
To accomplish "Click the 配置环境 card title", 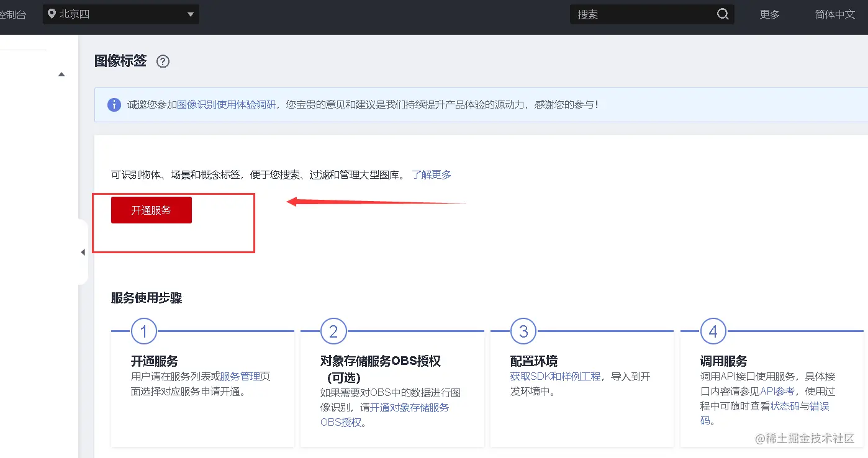I will tap(534, 361).
